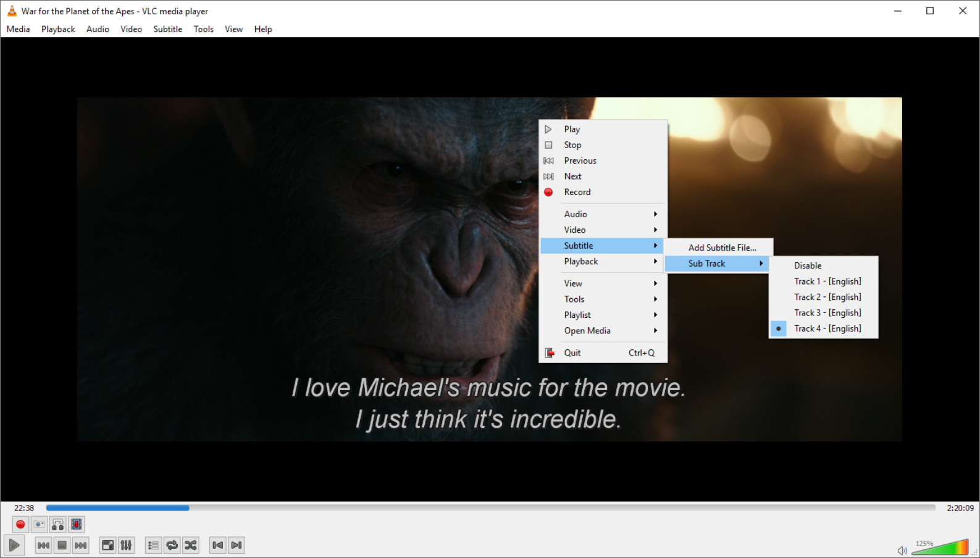The width and height of the screenshot is (980, 558).
Task: Expand the Open Media submenu
Action: click(603, 331)
